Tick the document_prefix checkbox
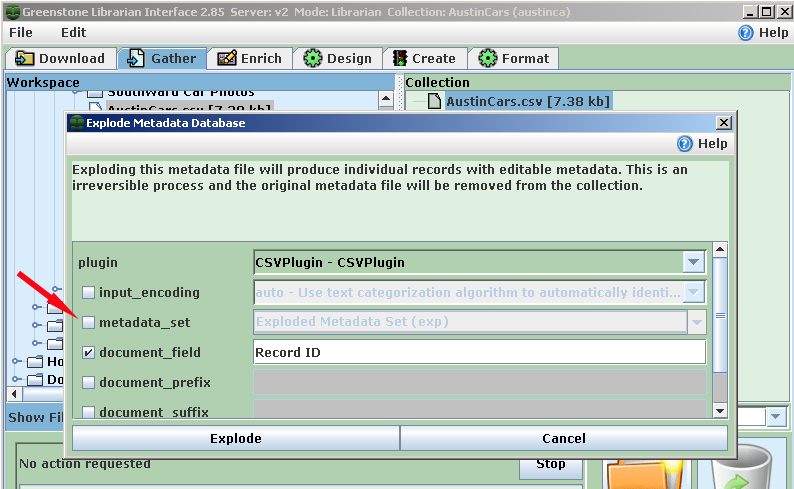This screenshot has height=489, width=794. coord(89,383)
